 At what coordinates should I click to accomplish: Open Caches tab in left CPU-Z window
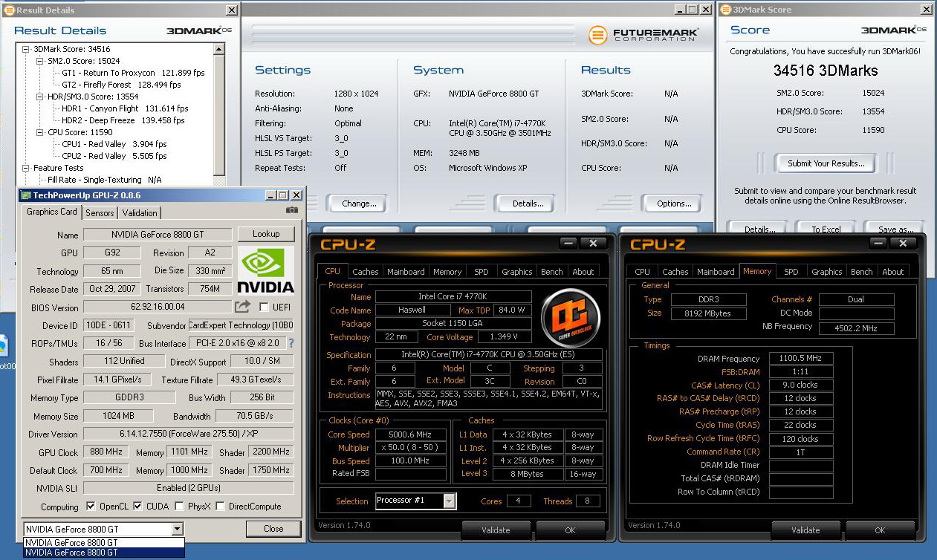(366, 272)
